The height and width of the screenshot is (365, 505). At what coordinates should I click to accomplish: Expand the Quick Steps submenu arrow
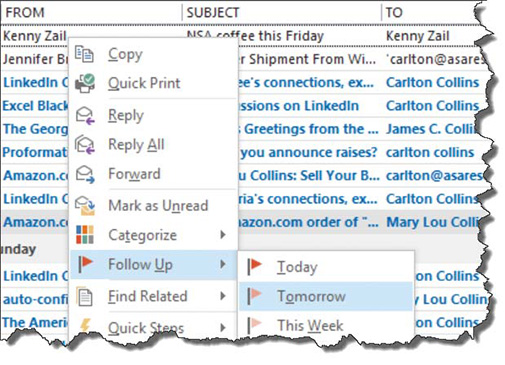(x=223, y=328)
